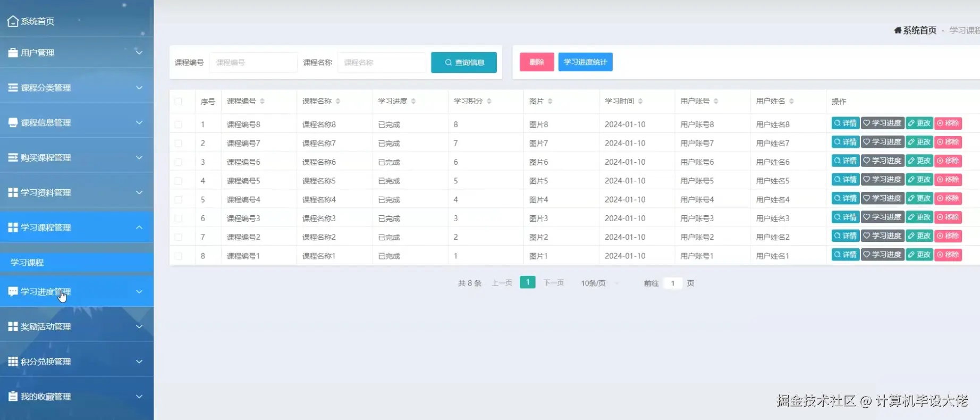
Task: Open 积分兑换管理 menu item
Action: pyautogui.click(x=77, y=362)
